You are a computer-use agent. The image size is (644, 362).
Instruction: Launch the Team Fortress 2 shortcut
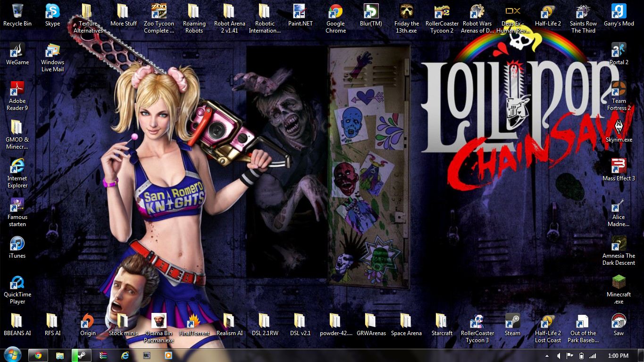coord(619,95)
